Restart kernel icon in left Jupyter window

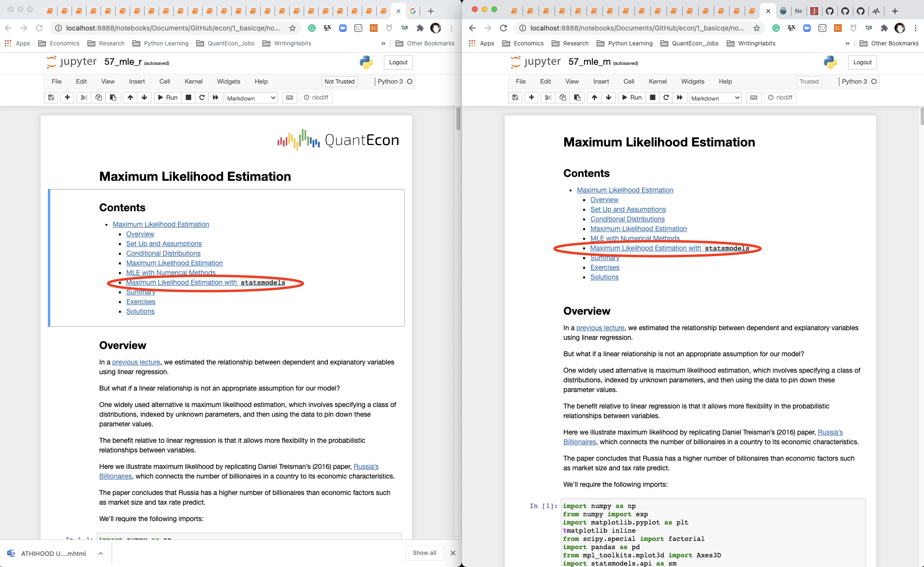click(x=202, y=98)
